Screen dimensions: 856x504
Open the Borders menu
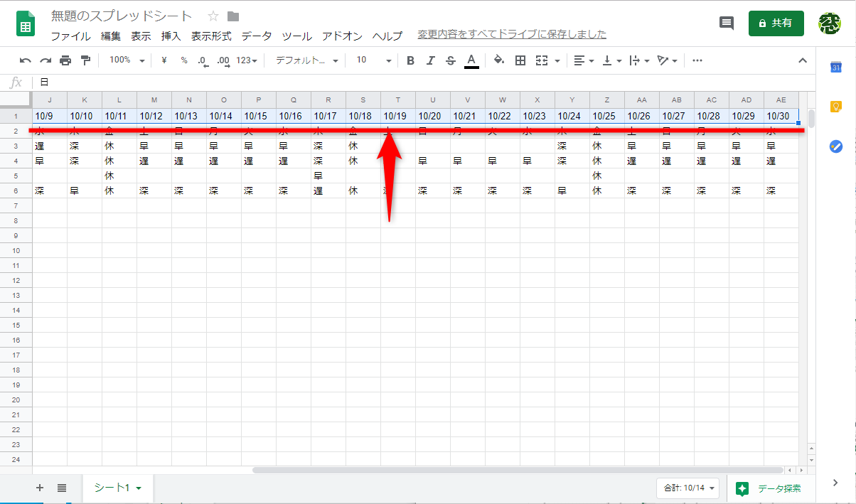coord(520,60)
